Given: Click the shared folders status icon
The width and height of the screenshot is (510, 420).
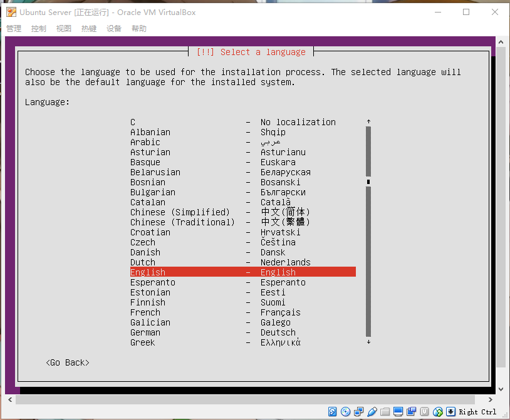Looking at the screenshot, I should tap(385, 412).
